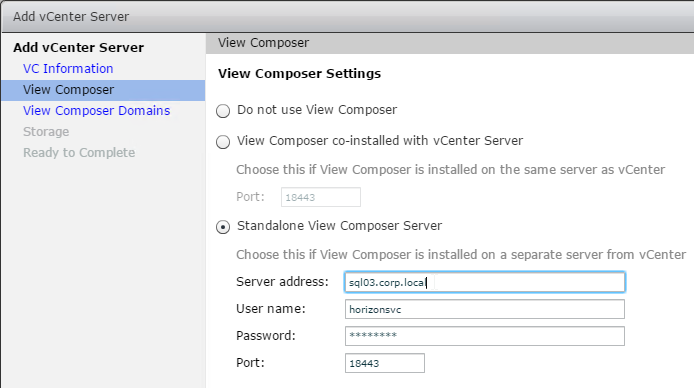Click the 'Server address:' label
Screen dimensions: 694x388
[x=282, y=282]
